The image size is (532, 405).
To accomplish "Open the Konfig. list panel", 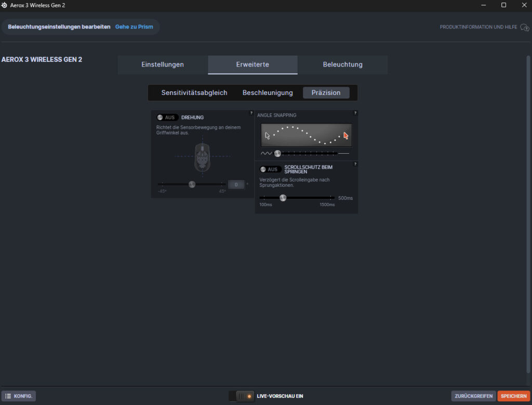I will [x=19, y=396].
